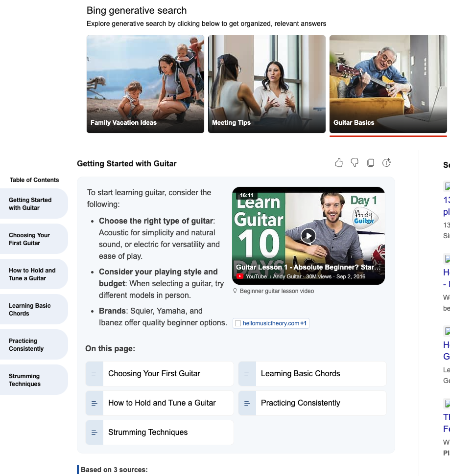Screen dimensions: 450x476
Task: Open the AI info sparkle icon
Action: 387,163
